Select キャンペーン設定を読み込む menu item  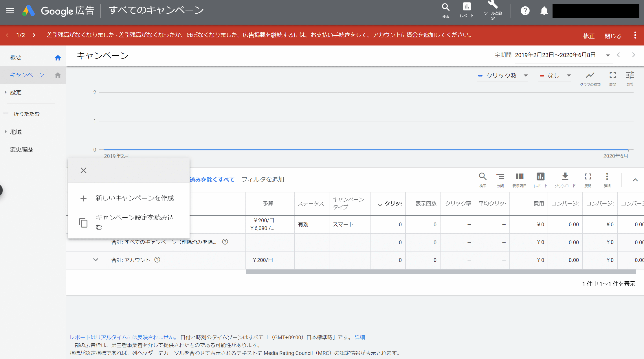pos(134,222)
